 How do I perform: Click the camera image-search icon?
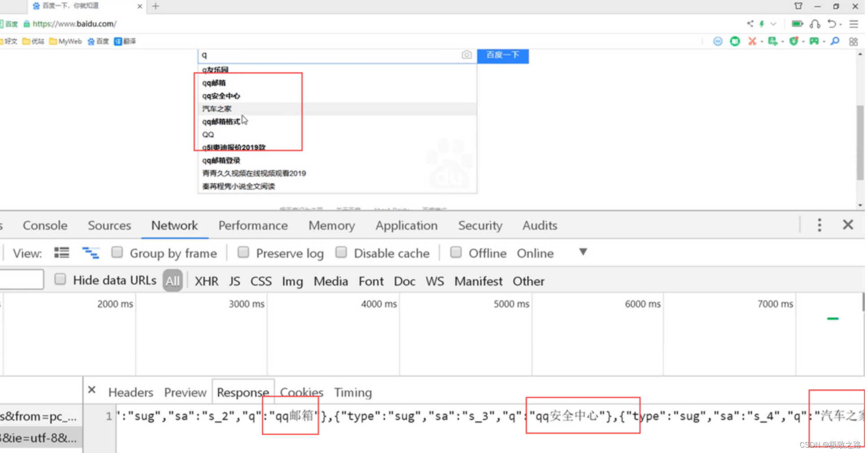(467, 55)
